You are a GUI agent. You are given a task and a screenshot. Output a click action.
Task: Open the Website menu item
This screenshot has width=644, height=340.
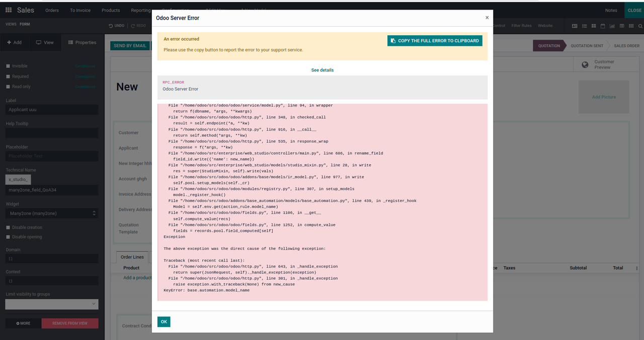pos(545,26)
